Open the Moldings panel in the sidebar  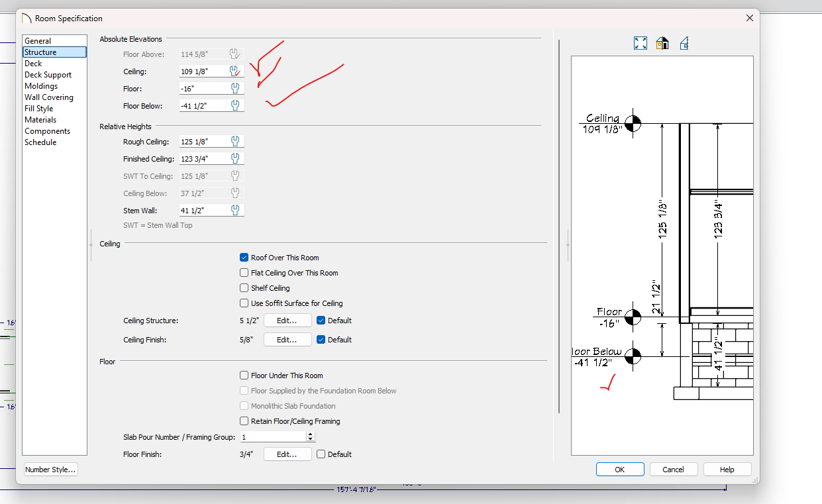pos(41,86)
